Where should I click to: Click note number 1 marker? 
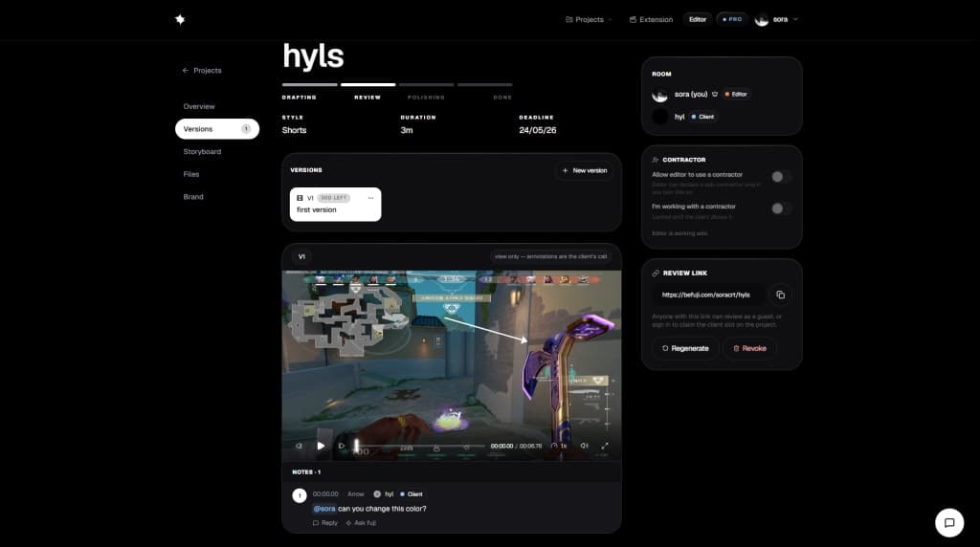(300, 495)
